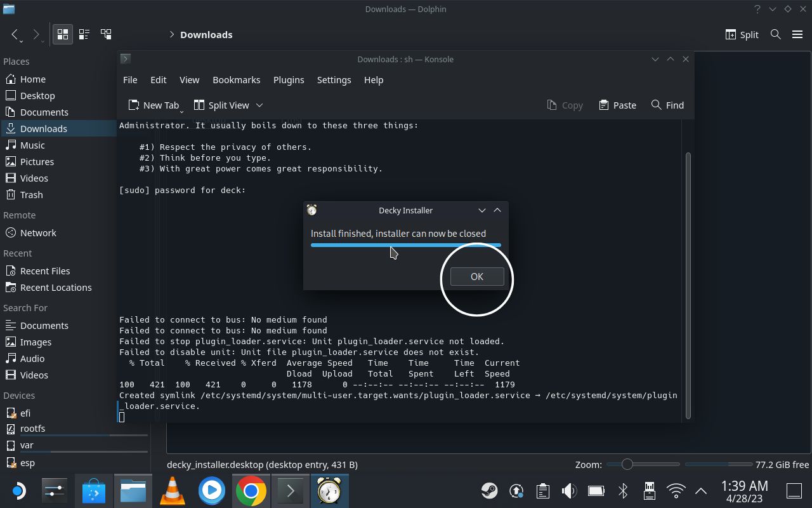
Task: Open Dolphin hamburger menu
Action: (x=797, y=34)
